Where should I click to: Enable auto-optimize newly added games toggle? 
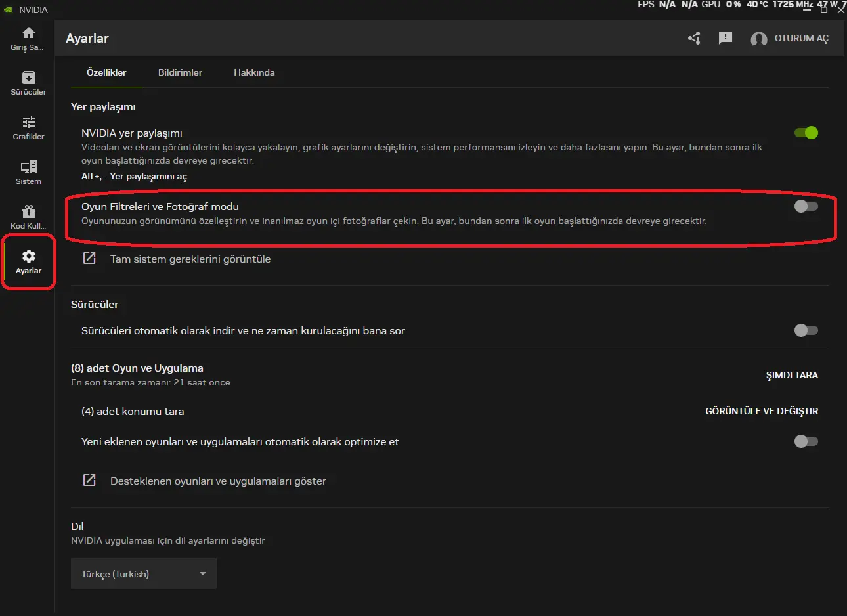point(806,441)
